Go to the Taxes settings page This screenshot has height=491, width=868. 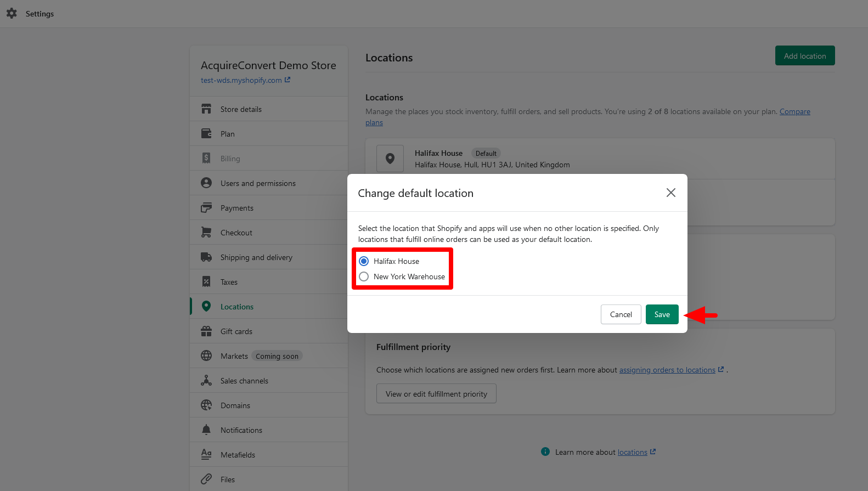[x=229, y=282]
